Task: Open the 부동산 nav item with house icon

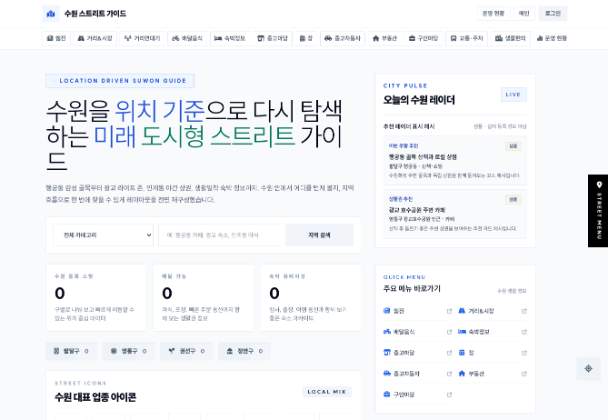Action: click(385, 38)
